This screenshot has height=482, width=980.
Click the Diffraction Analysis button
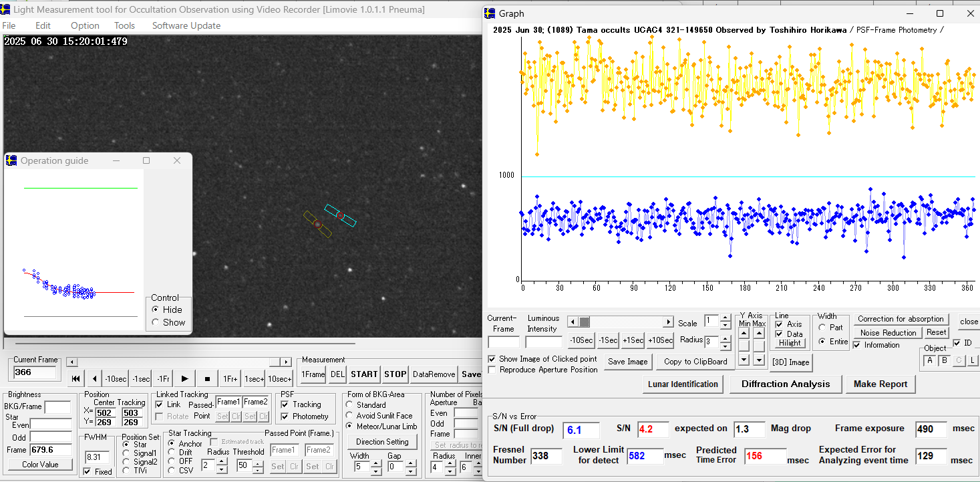click(x=786, y=384)
